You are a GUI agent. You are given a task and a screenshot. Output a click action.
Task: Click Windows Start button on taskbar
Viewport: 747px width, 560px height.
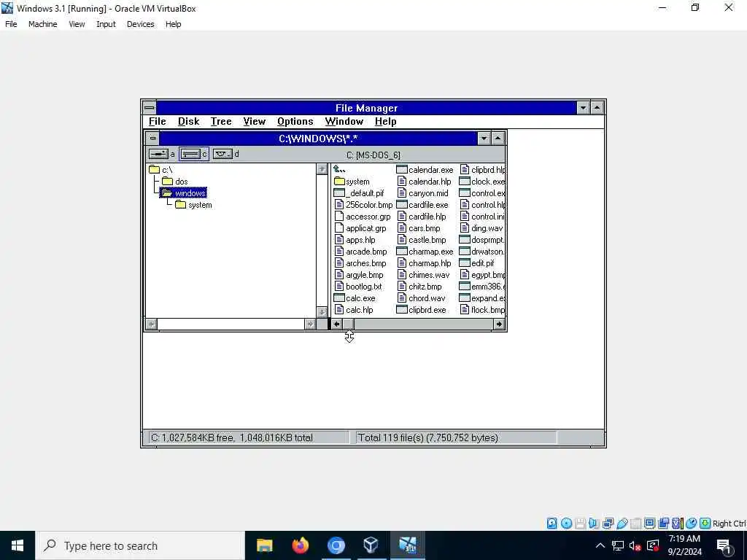pyautogui.click(x=18, y=545)
